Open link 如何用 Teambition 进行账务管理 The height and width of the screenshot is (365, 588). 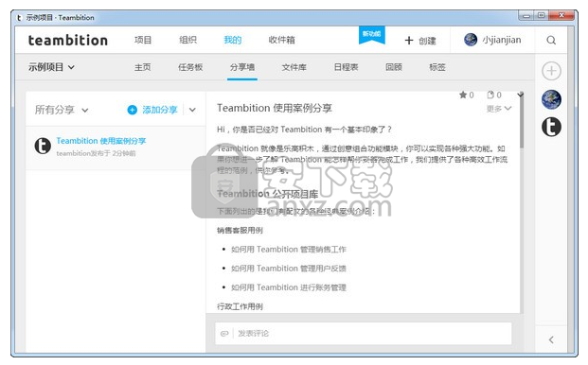289,287
